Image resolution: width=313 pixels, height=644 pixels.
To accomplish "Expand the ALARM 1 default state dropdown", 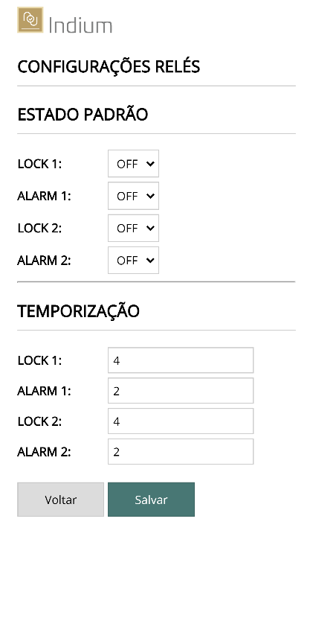I will point(133,196).
